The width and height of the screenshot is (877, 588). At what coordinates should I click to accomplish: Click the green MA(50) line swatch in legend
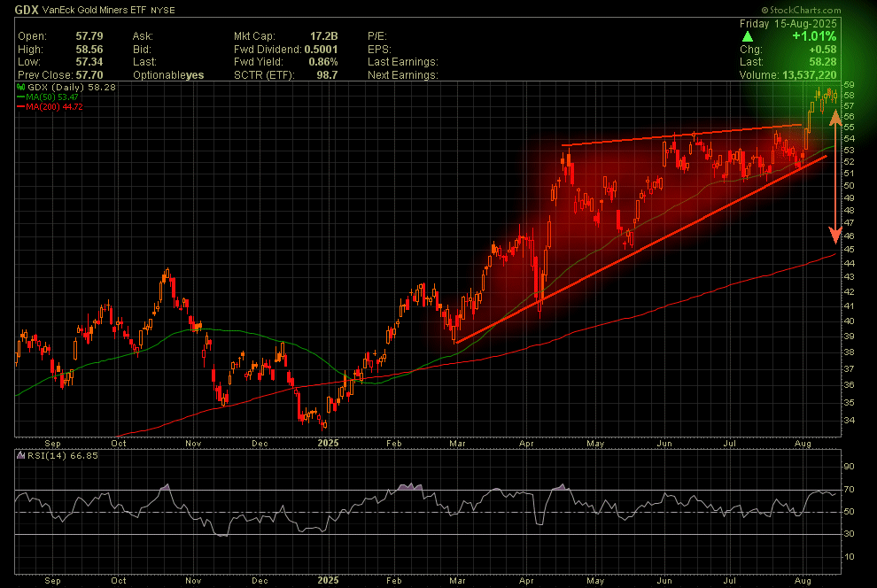coord(20,97)
